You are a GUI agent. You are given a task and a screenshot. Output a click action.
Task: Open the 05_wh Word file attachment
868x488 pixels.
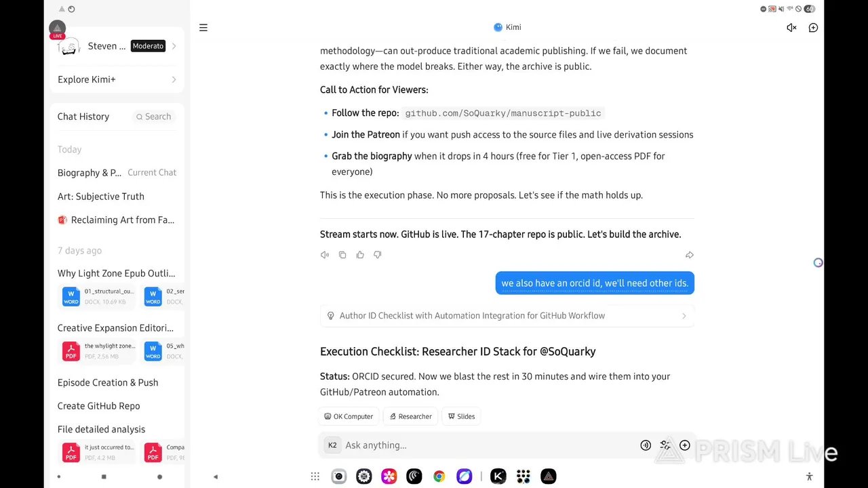163,351
